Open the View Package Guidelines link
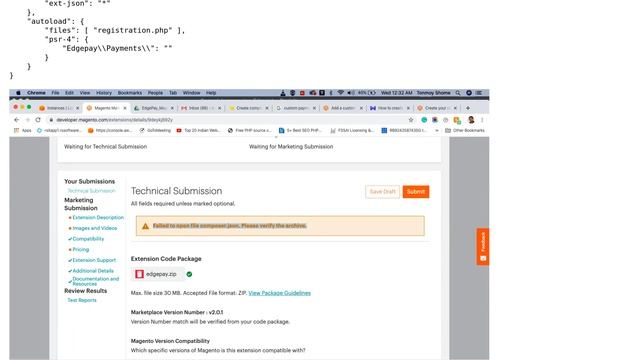The width and height of the screenshot is (640, 360). pos(280,293)
